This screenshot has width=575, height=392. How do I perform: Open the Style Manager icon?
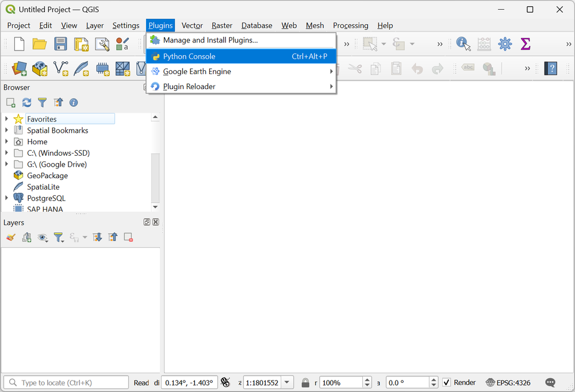[x=122, y=44]
